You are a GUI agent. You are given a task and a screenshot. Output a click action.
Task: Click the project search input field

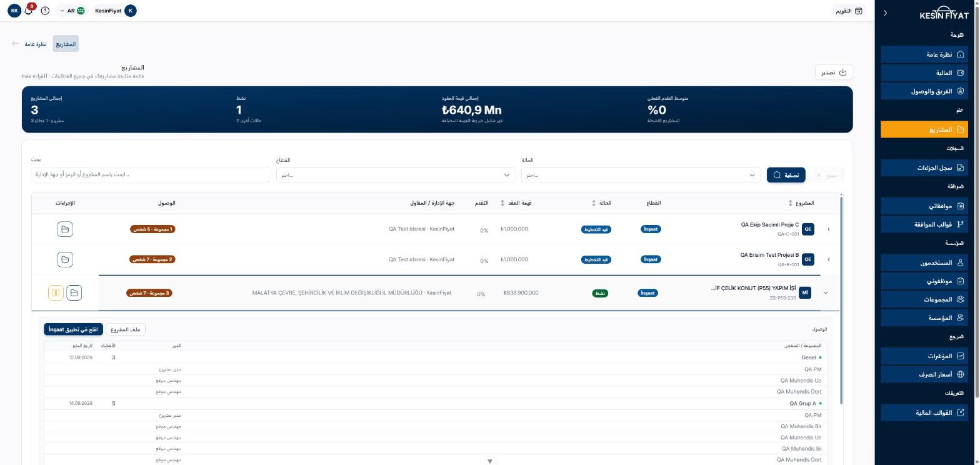(151, 175)
